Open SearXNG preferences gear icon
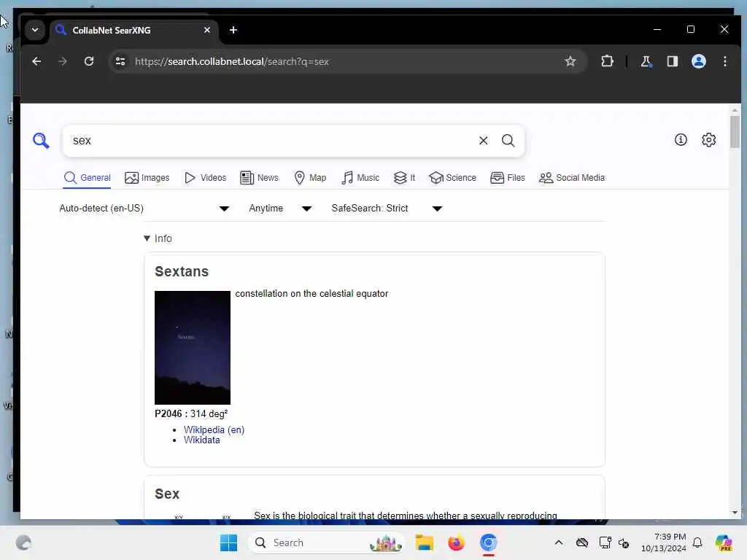The width and height of the screenshot is (747, 560). [x=709, y=139]
